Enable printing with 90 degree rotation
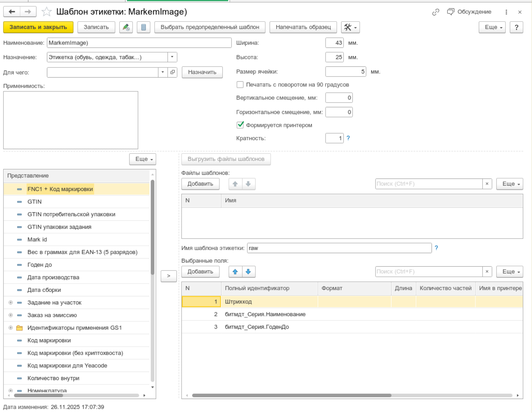Viewport: 532px width, 413px height. coord(240,85)
